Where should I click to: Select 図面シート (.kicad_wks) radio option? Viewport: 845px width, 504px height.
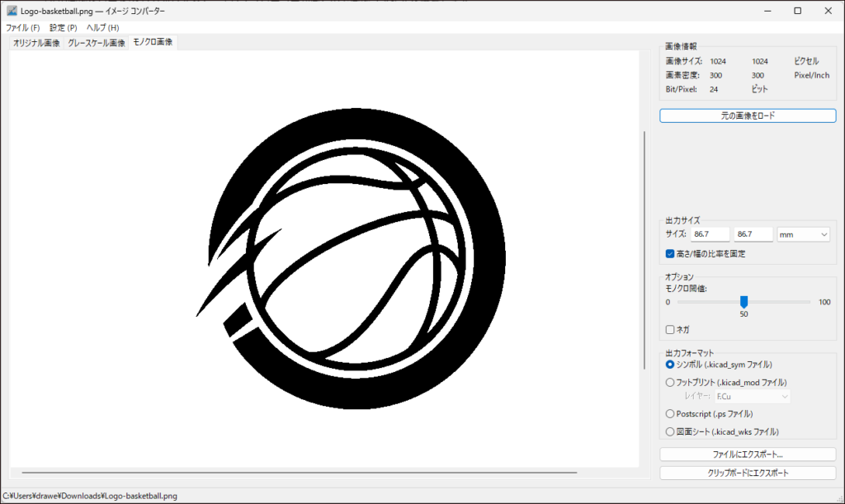point(671,431)
